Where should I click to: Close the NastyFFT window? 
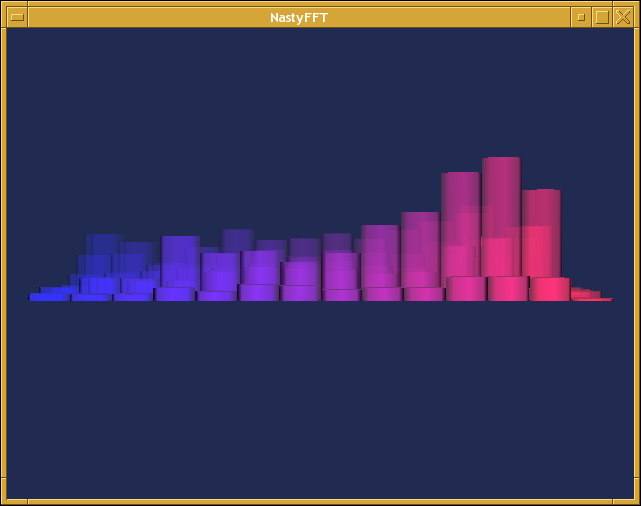(x=623, y=17)
